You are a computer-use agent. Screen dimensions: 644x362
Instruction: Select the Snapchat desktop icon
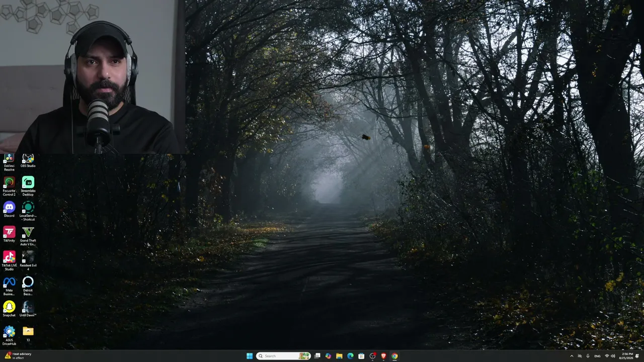point(9,310)
